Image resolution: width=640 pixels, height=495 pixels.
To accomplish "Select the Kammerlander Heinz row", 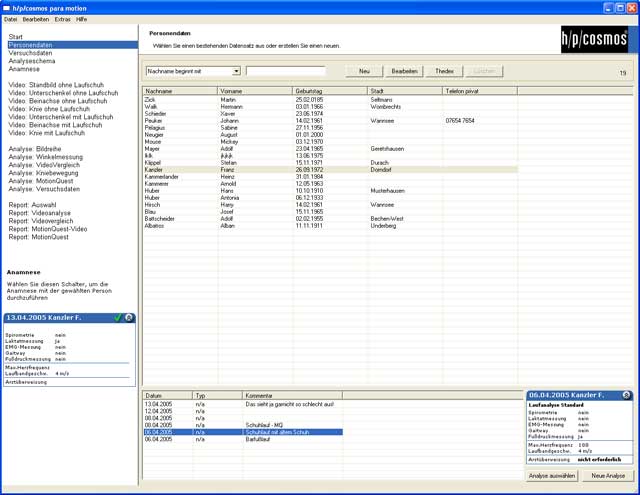I will 330,177.
